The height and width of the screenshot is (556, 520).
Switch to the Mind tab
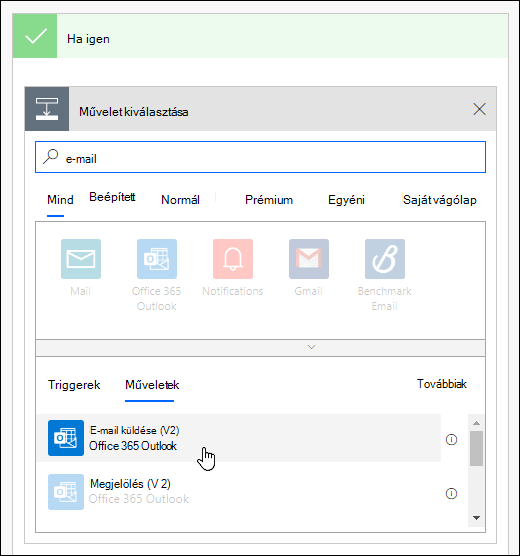[x=60, y=200]
